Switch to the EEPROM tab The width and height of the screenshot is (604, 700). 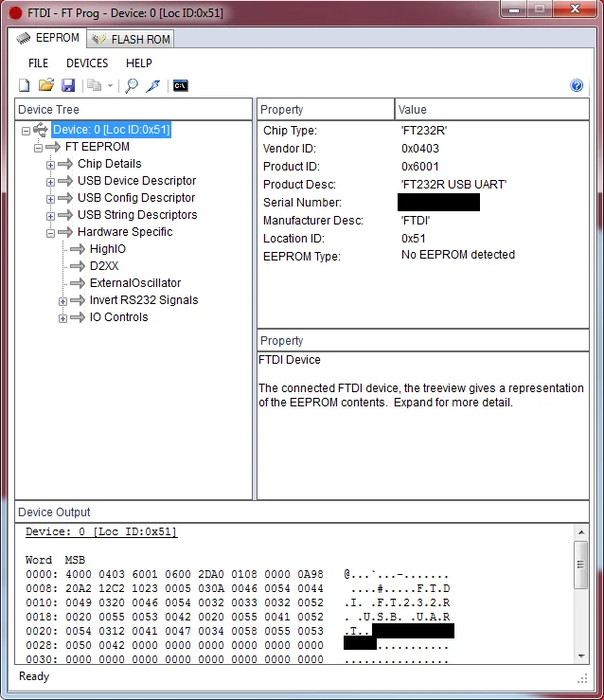click(x=47, y=39)
